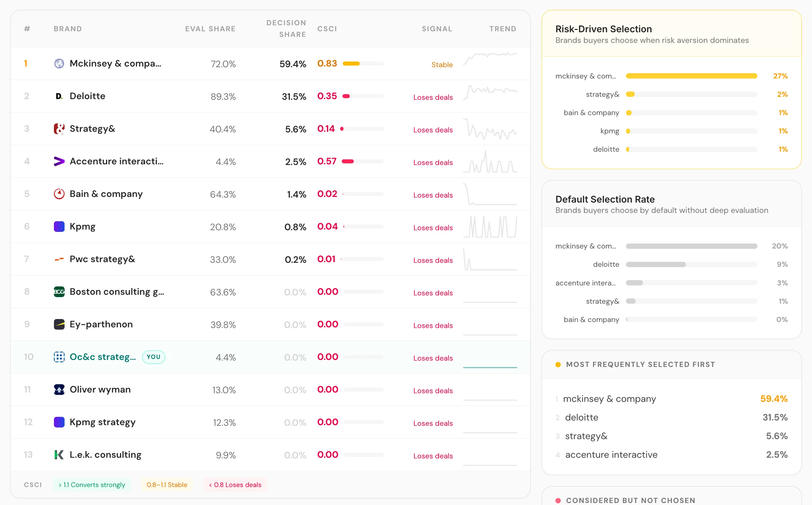Click the 0.8–1.1 Stable legend chip
The height and width of the screenshot is (505, 812).
pyautogui.click(x=167, y=485)
